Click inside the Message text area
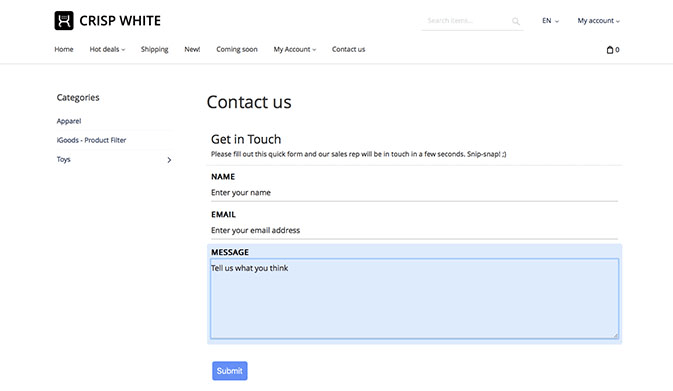The image size is (673, 391). pyautogui.click(x=414, y=298)
